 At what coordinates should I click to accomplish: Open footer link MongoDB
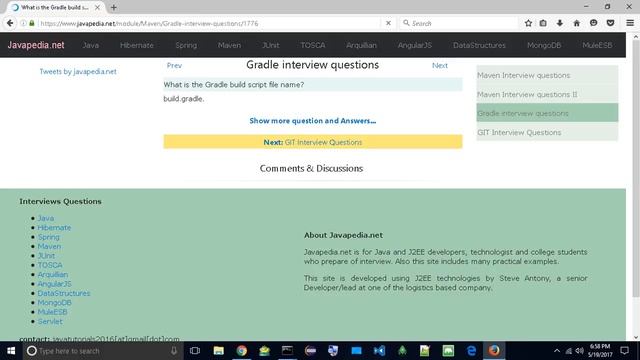54,302
